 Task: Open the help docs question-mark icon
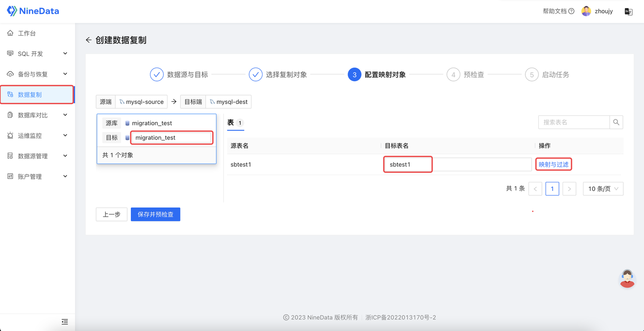(571, 11)
